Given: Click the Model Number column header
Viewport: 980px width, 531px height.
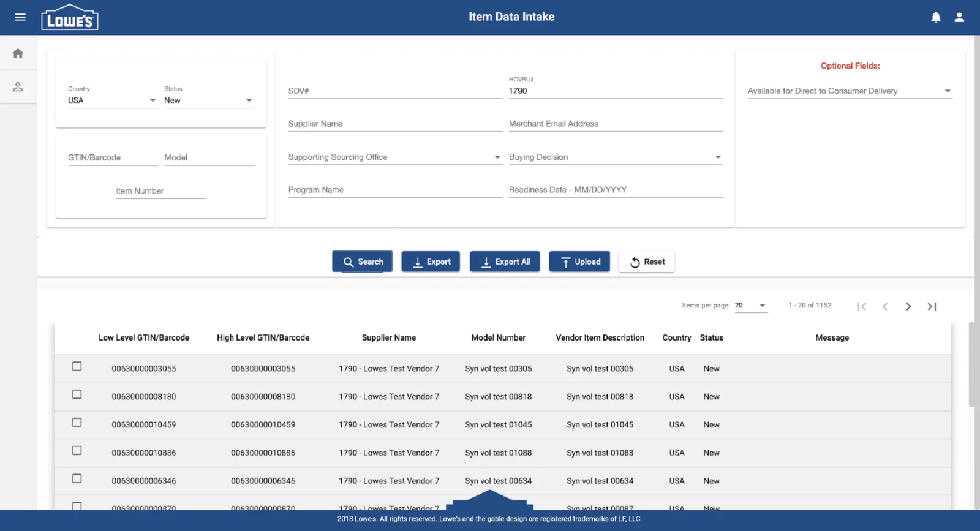Looking at the screenshot, I should click(498, 338).
